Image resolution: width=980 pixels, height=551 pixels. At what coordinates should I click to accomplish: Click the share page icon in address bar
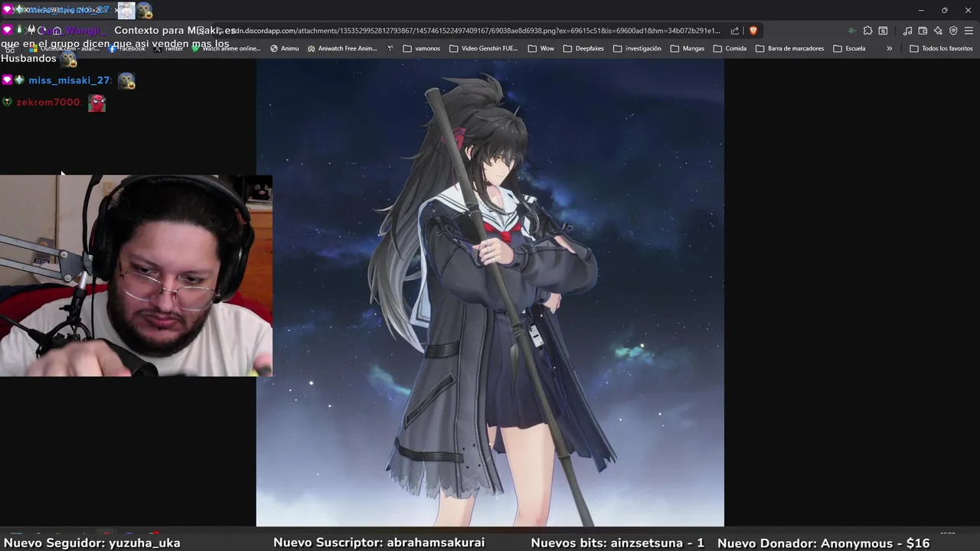735,31
